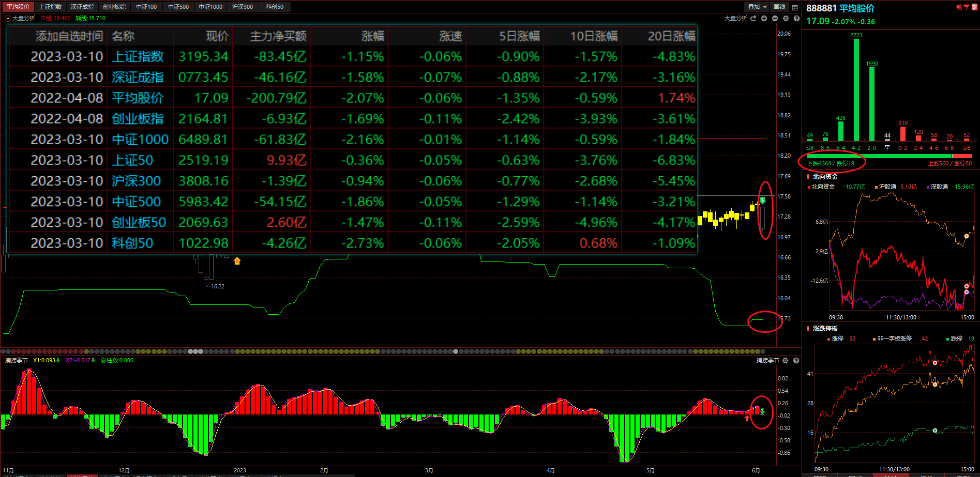The width and height of the screenshot is (980, 477).
Task: Click the 上涨560 / 涨停50 label
Action: (950, 163)
